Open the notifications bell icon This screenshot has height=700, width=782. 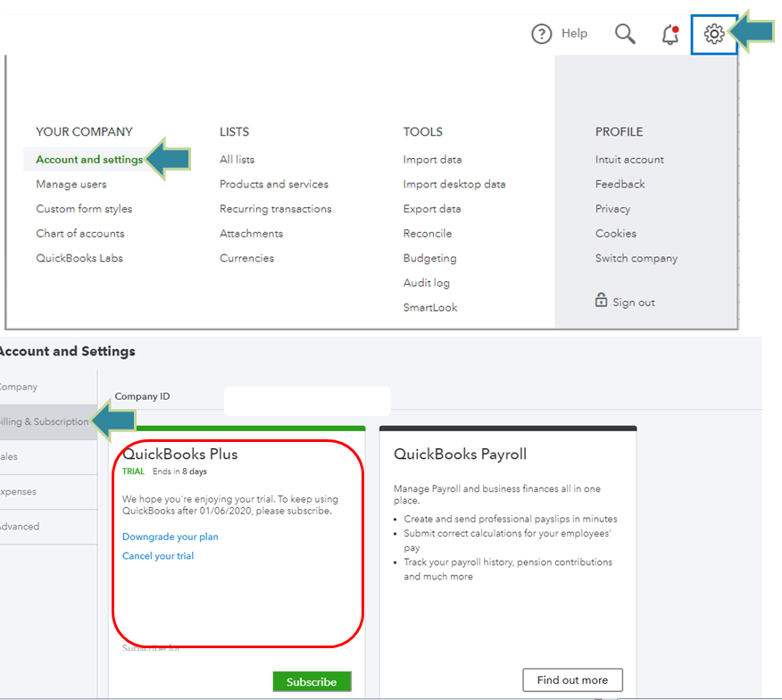[670, 35]
